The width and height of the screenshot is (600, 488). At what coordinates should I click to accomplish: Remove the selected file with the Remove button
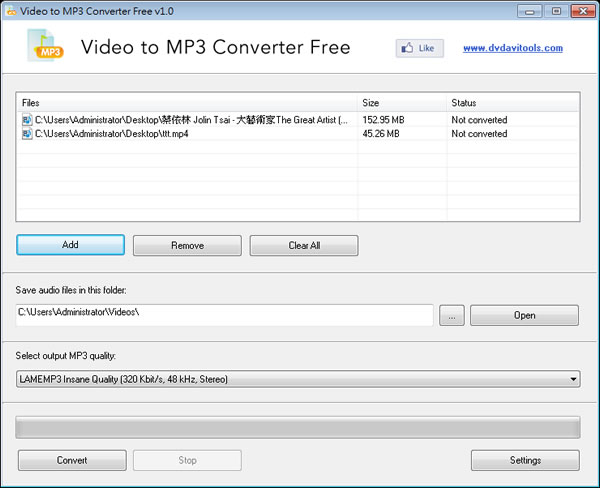coord(187,245)
